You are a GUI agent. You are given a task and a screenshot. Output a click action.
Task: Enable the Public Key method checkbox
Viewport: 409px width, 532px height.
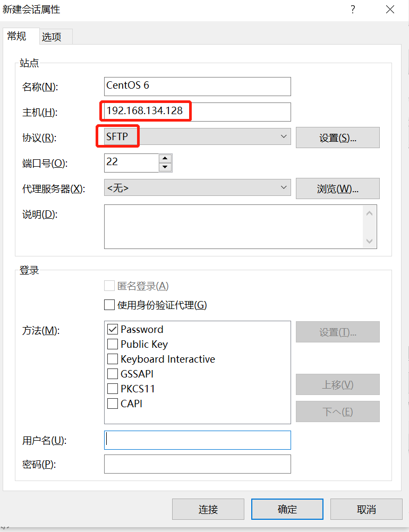click(113, 344)
